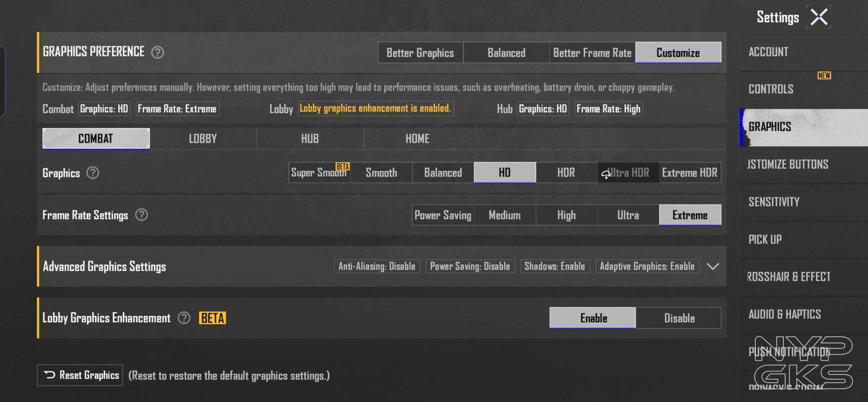Open SENSITIVITY settings section

tap(803, 202)
